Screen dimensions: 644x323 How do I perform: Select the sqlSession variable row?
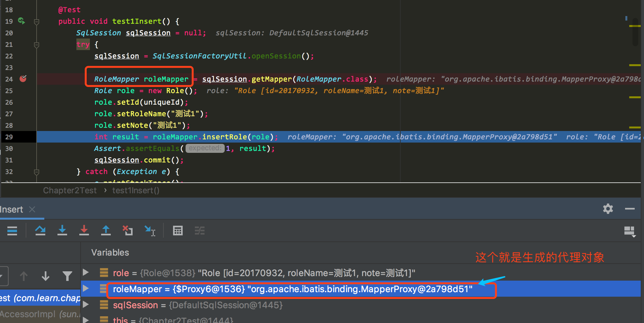pyautogui.click(x=361, y=305)
